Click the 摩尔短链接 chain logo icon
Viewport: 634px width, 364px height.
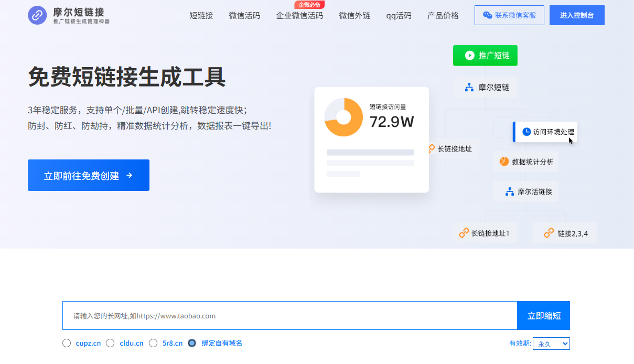point(37,15)
